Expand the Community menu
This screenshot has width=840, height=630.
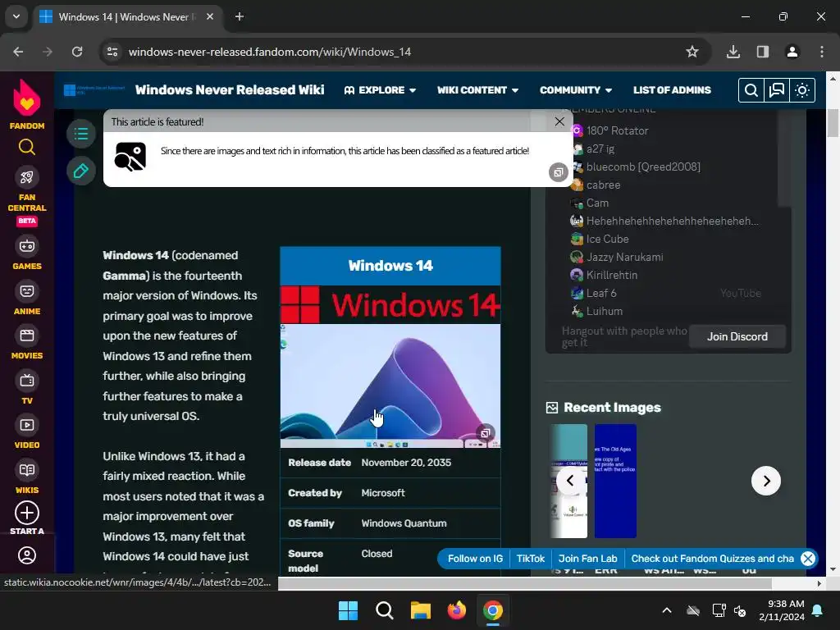pyautogui.click(x=576, y=90)
